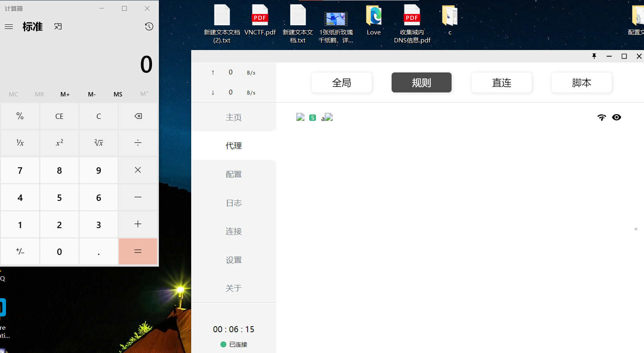644x353 pixels.
Task: Click the MS memory store button
Action: tap(118, 94)
